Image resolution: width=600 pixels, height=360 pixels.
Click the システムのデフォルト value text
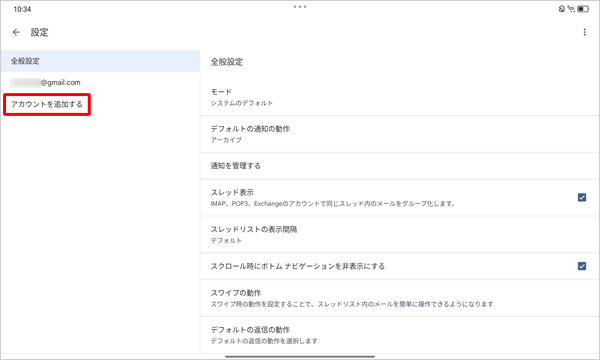point(241,103)
